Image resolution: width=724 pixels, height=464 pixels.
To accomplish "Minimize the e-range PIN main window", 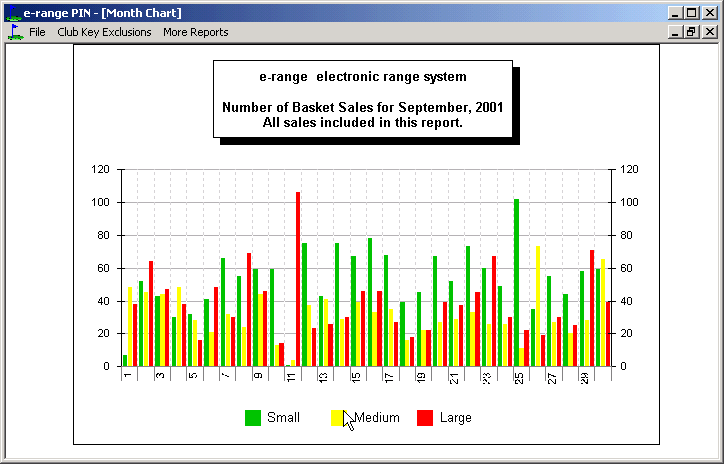I will pos(676,13).
